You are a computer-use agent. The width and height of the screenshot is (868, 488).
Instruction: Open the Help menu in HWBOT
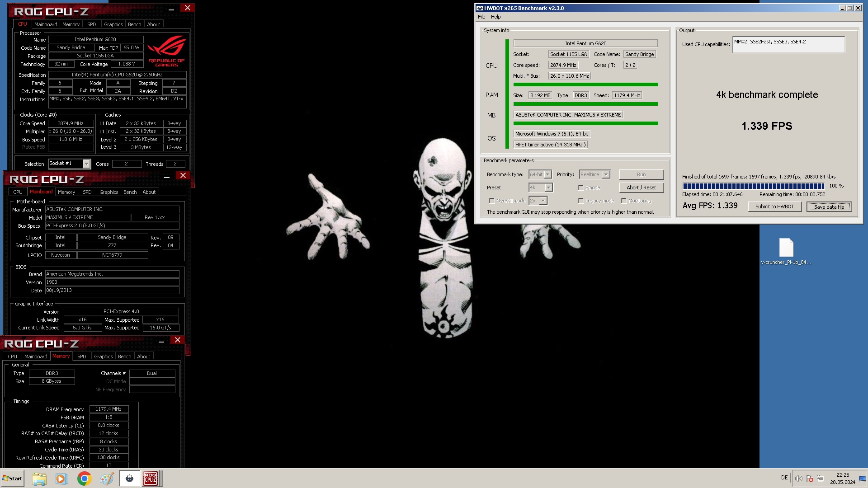pos(495,17)
